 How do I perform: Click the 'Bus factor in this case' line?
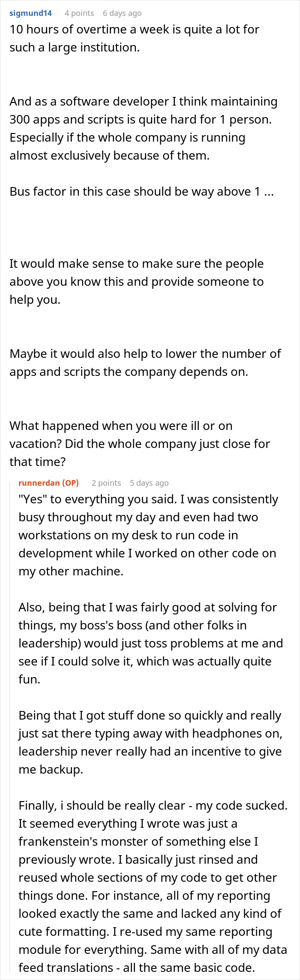pyautogui.click(x=141, y=191)
